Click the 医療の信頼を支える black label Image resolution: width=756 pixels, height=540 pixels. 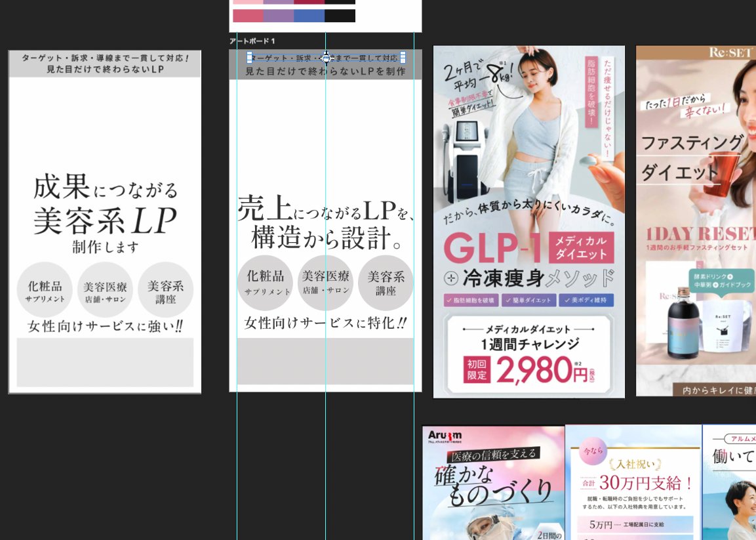(x=493, y=455)
